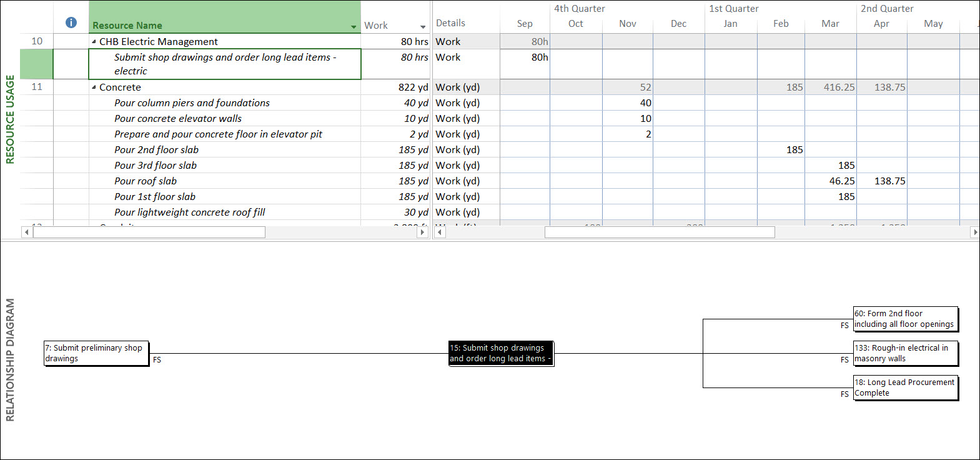The width and height of the screenshot is (980, 460).
Task: Click the 2nd Quarter timescale header
Action: coord(887,9)
